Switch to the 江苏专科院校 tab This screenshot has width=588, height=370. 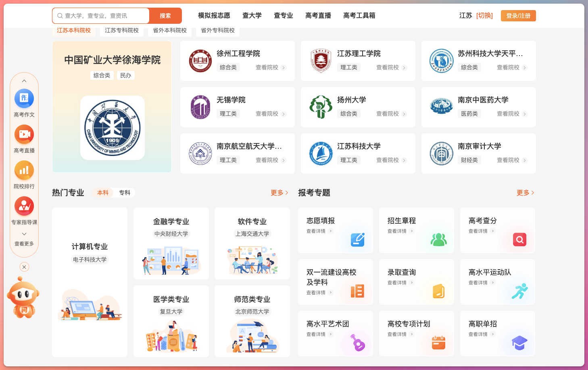pyautogui.click(x=121, y=31)
